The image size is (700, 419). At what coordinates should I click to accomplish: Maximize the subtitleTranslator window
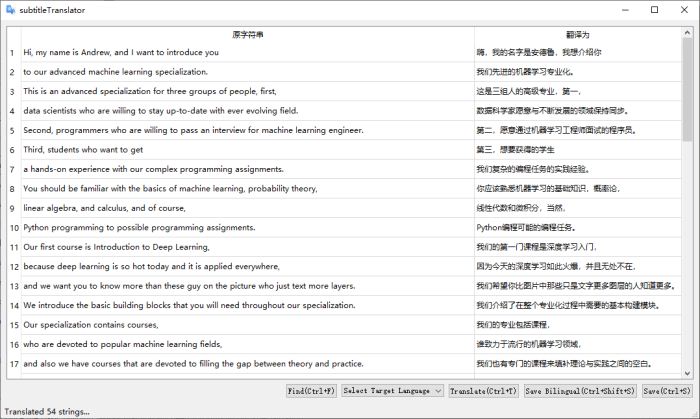[654, 10]
